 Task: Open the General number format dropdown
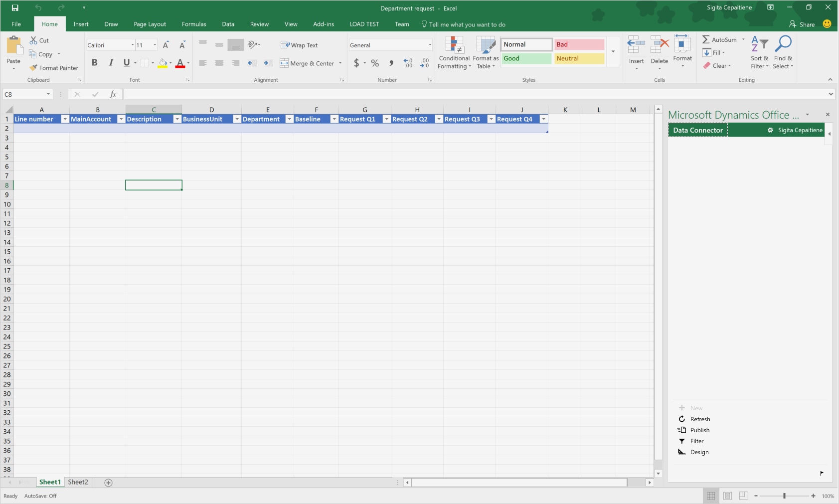(x=429, y=45)
